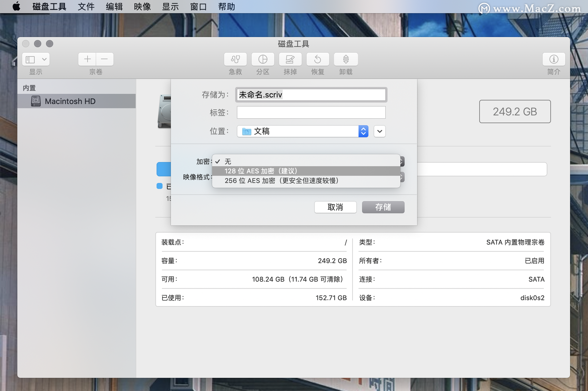Click the 已使用 152.71 GB value
The image size is (588, 391).
[x=331, y=298]
